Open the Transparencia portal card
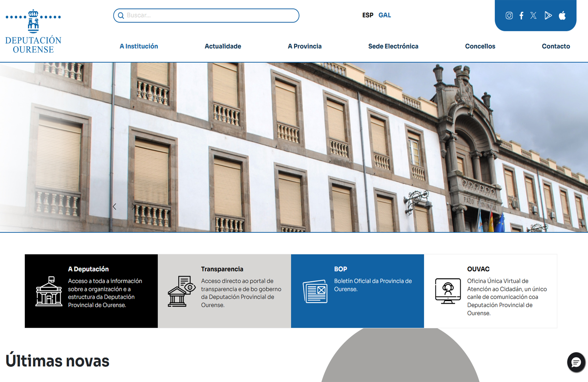Screen dimensions: 588x382 point(224,291)
